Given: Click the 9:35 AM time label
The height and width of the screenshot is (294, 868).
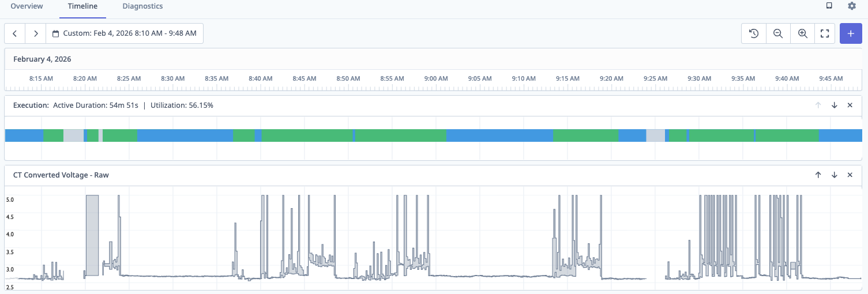Looking at the screenshot, I should coord(743,78).
